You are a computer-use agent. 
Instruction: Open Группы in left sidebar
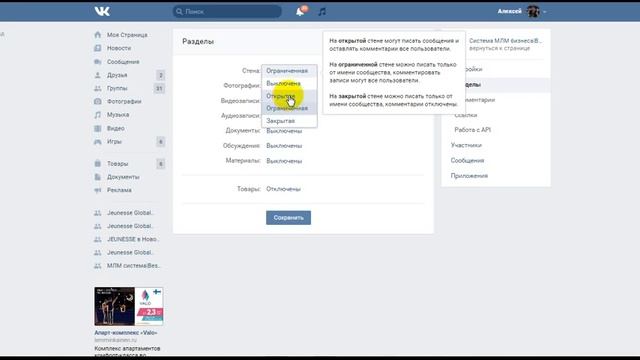[x=117, y=88]
